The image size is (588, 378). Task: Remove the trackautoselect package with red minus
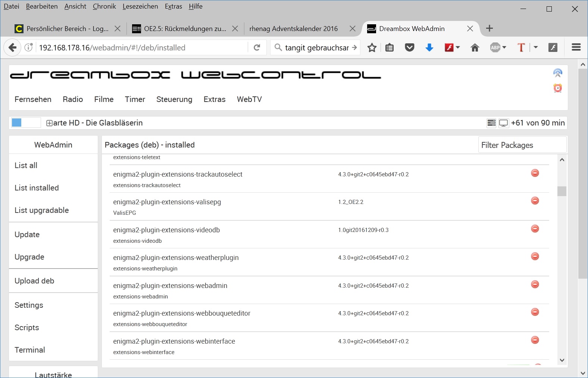click(535, 173)
